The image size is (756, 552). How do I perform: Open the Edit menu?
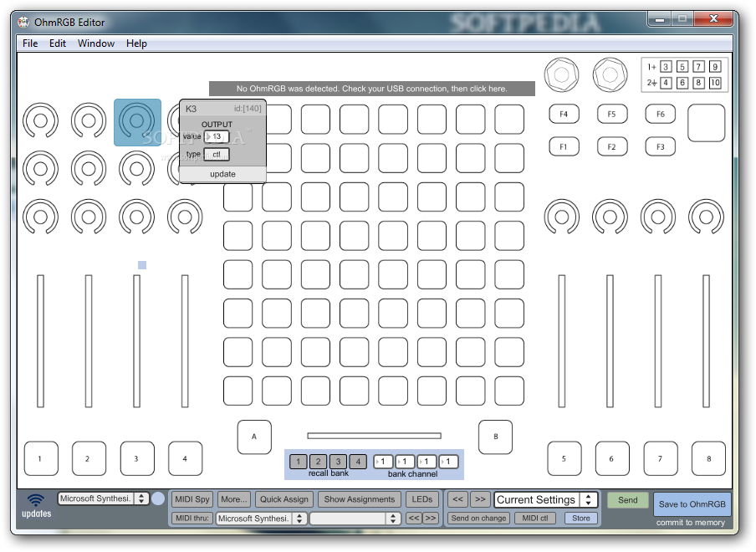[58, 43]
